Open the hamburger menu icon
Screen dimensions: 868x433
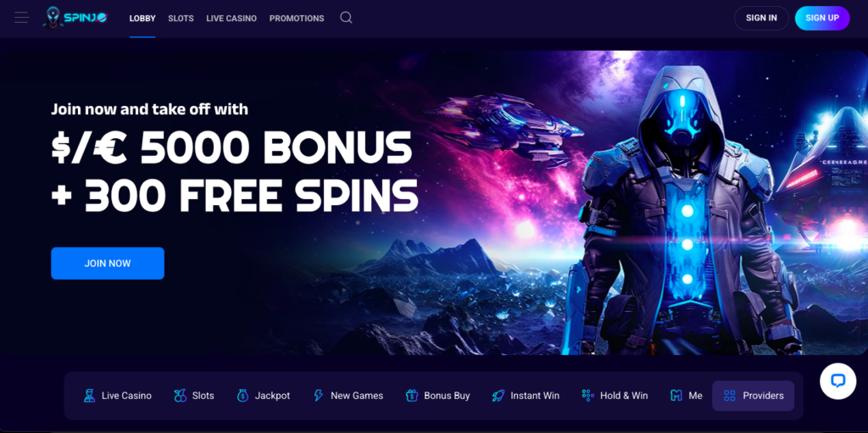21,18
